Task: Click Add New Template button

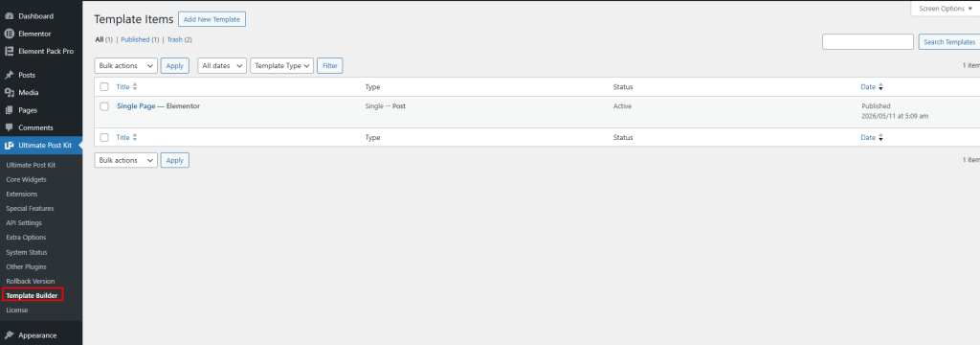Action: 212,19
